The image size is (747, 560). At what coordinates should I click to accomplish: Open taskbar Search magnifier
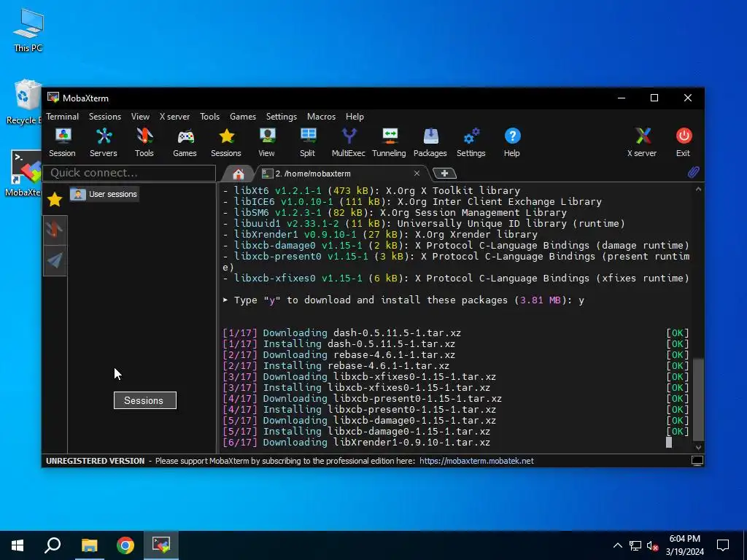click(53, 545)
